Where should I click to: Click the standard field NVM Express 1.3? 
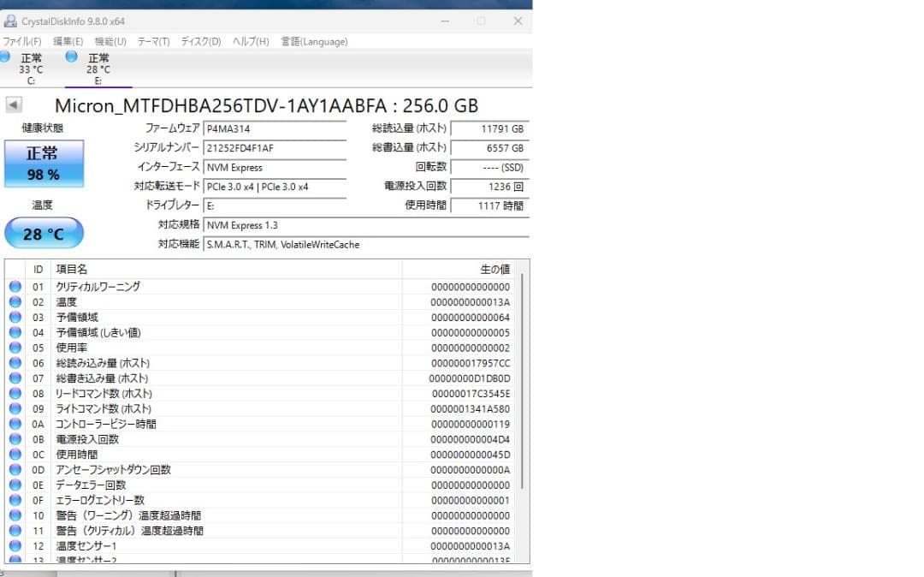(x=366, y=225)
